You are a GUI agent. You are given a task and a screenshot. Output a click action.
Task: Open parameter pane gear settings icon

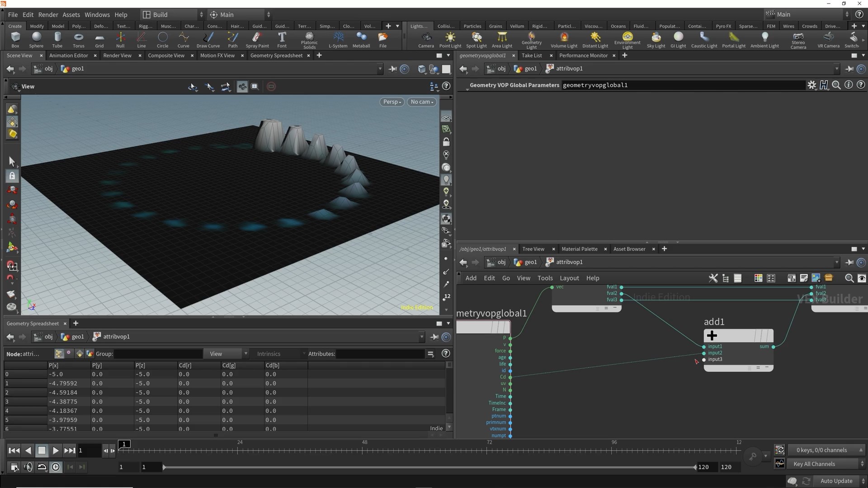pos(812,85)
